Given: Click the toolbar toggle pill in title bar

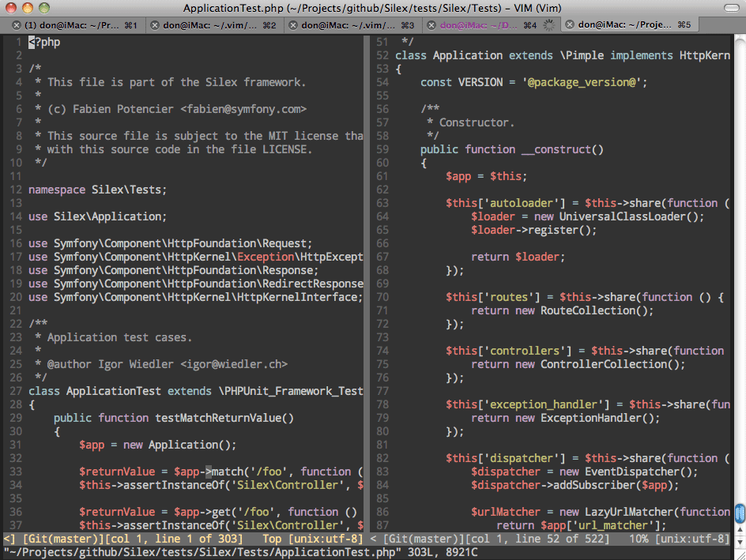Looking at the screenshot, I should [x=731, y=8].
